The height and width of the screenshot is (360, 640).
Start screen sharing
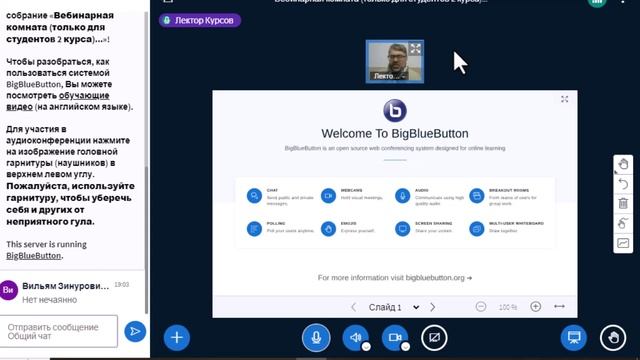[434, 338]
